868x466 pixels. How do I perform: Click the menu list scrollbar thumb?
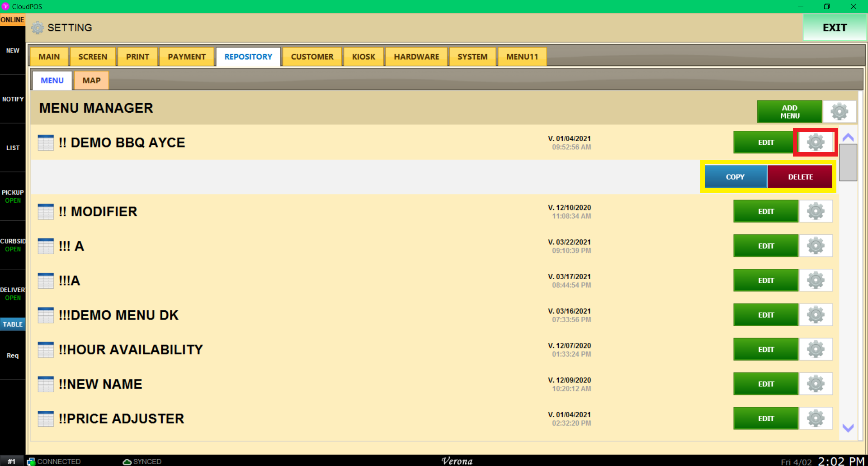pos(848,162)
